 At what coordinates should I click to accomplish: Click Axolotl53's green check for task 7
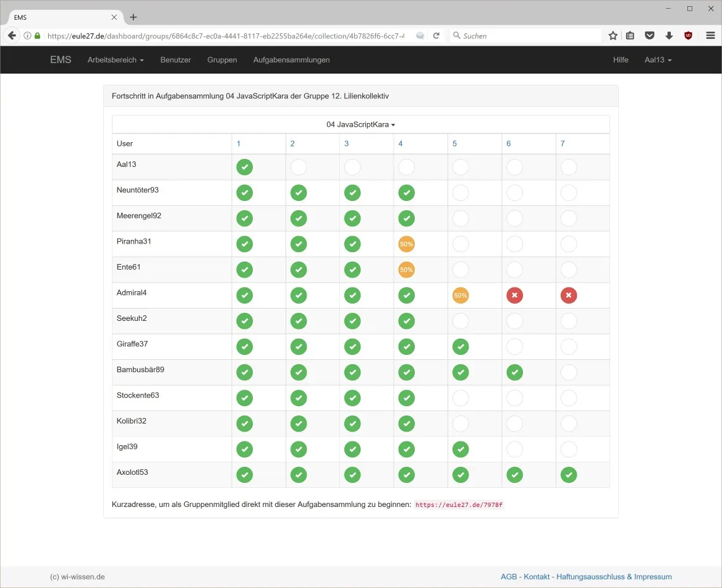click(569, 475)
